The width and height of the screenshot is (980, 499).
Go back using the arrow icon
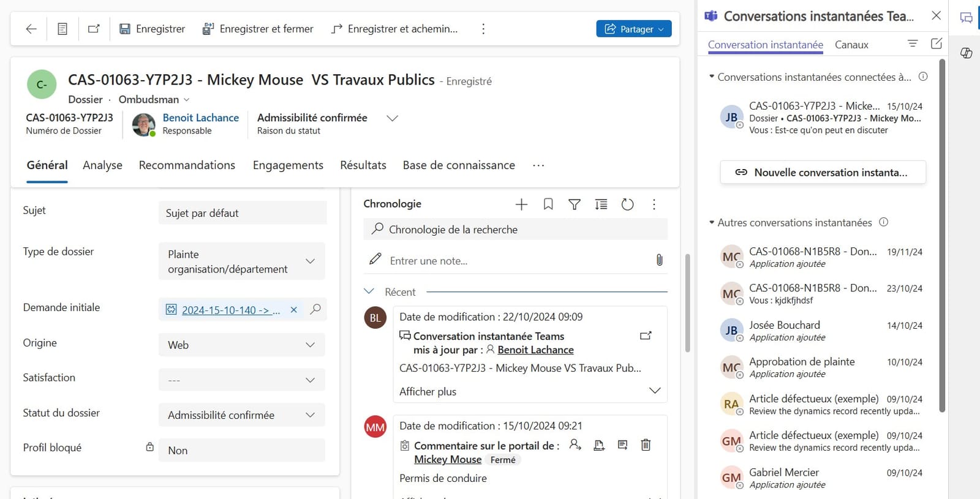31,29
